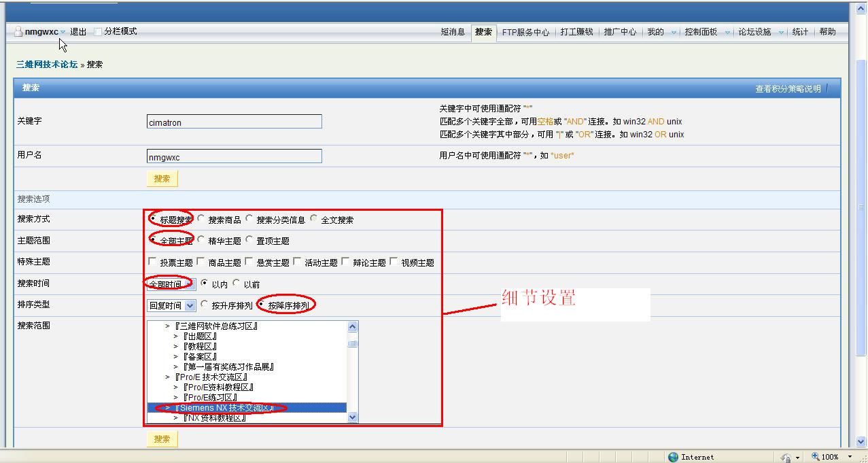The height and width of the screenshot is (463, 868).
Task: Select 『NX 资料教程区』 in forum list
Action: pyautogui.click(x=213, y=418)
